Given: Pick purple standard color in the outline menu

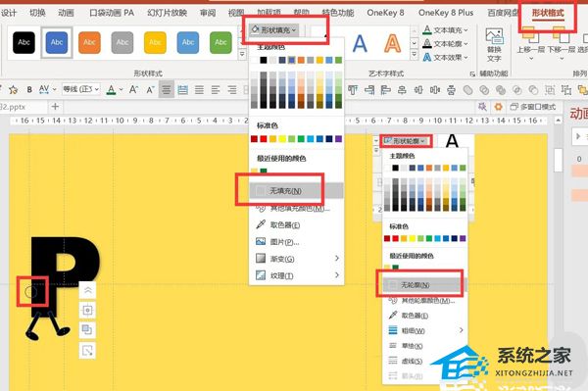Looking at the screenshot, I should coord(463,238).
